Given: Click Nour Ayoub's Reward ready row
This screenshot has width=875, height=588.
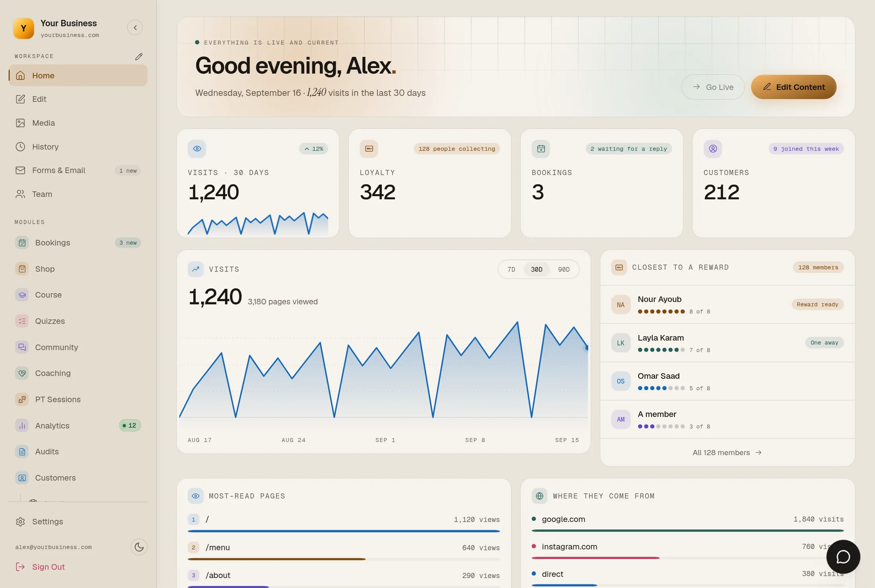Looking at the screenshot, I should pyautogui.click(x=727, y=305).
